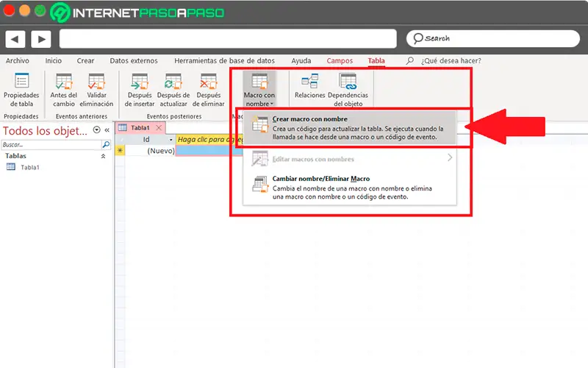Click the navigation pane search magnifier
Screen dimensions: 588x368
[x=106, y=144]
